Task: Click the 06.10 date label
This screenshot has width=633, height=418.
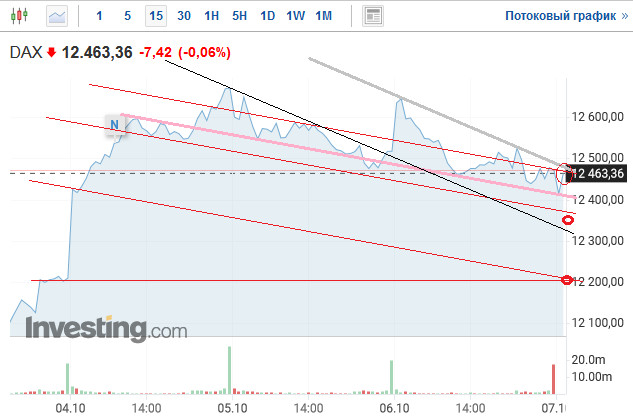Action: (x=394, y=408)
